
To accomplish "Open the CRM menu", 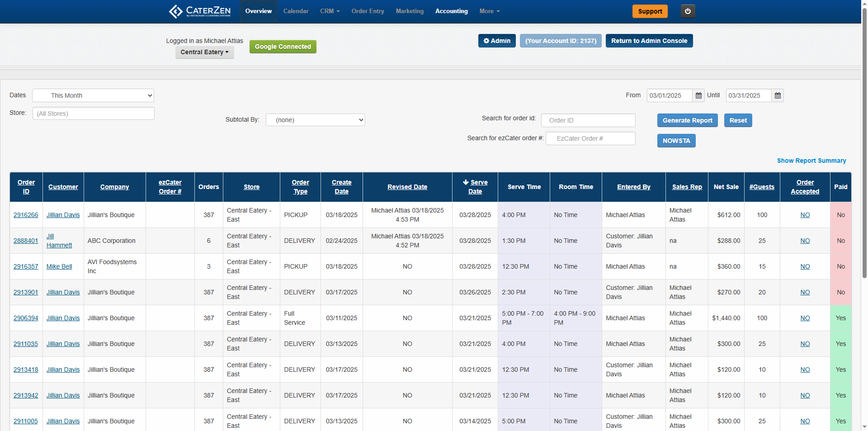I will [330, 11].
